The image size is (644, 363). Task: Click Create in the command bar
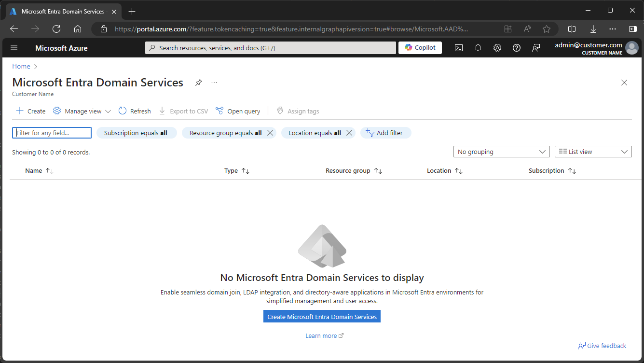point(31,111)
